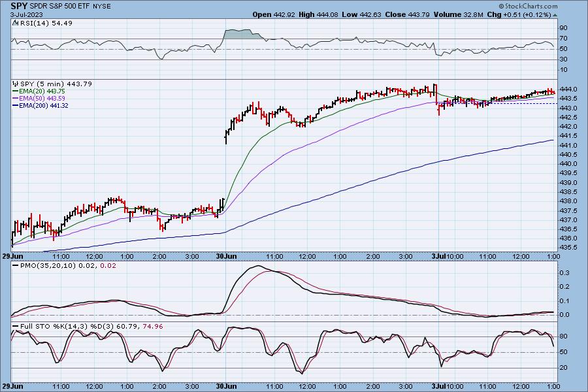Click the 443.0 price axis label

point(568,108)
